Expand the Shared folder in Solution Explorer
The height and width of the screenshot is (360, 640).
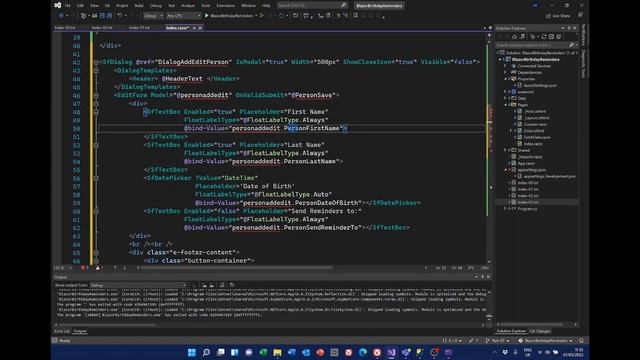click(x=506, y=150)
